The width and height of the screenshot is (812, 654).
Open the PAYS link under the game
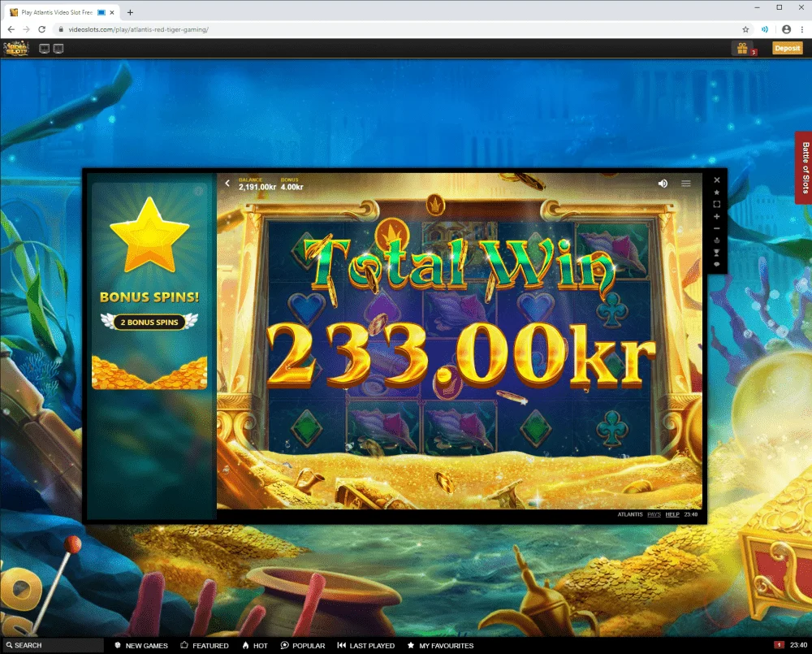[x=654, y=514]
